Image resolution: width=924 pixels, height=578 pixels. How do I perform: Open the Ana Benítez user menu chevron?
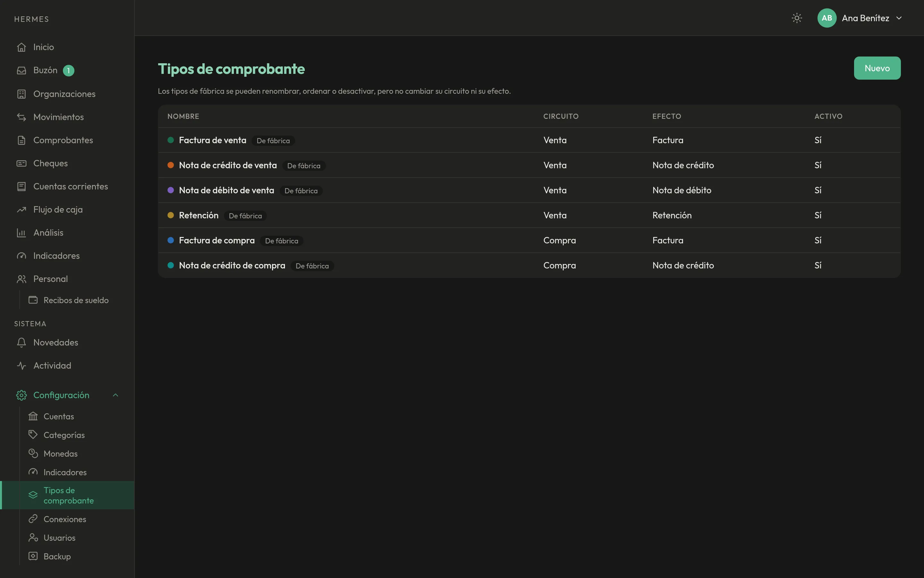pos(899,18)
